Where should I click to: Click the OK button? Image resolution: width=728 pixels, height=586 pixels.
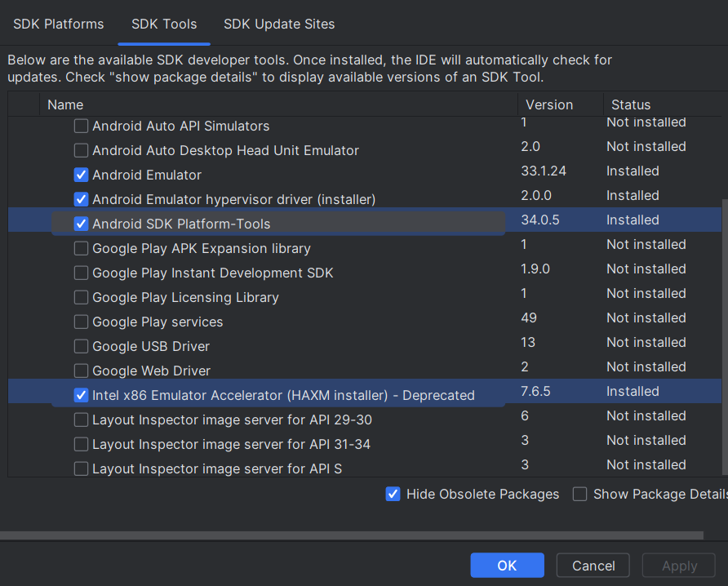pos(507,566)
